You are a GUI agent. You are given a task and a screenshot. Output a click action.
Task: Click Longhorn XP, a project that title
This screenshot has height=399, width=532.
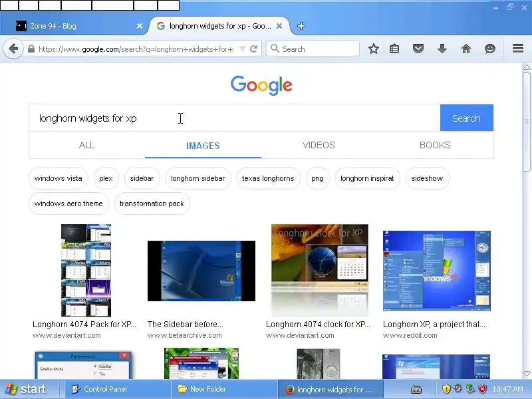pos(434,325)
